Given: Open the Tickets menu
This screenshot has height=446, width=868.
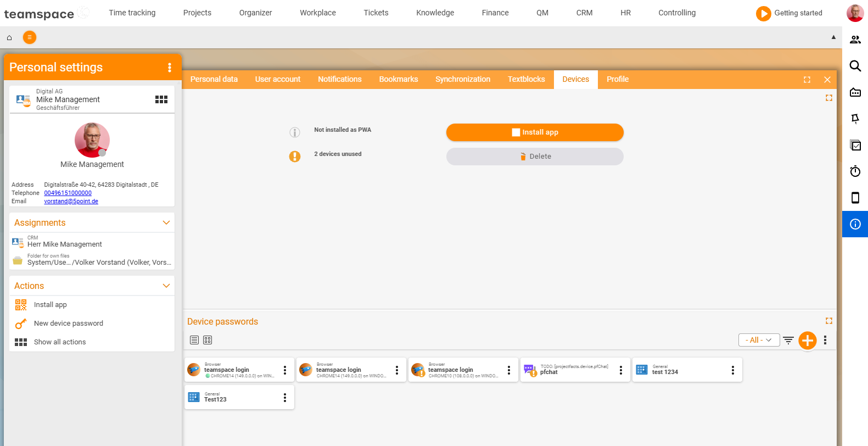Looking at the screenshot, I should point(376,13).
